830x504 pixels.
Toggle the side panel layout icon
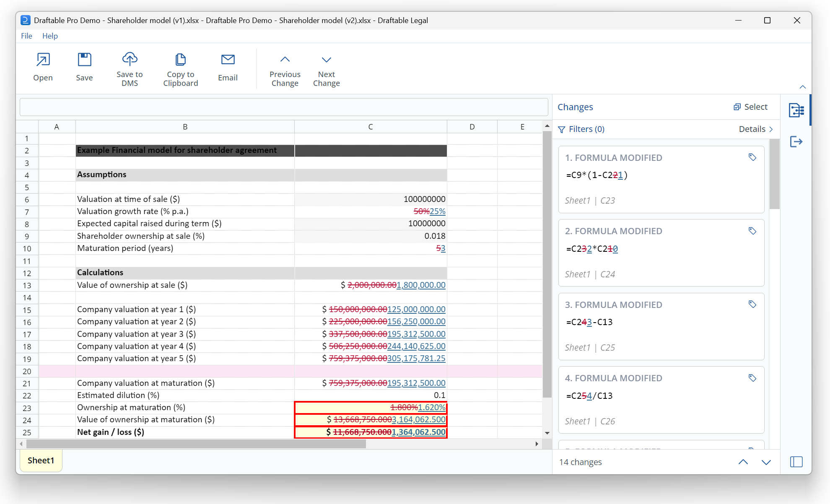coord(796,462)
